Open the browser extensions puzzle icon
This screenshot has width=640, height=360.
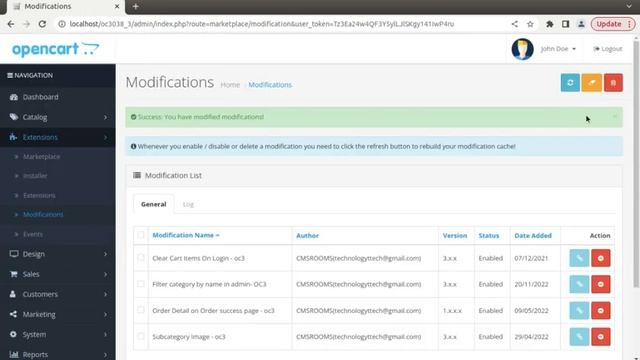[549, 24]
